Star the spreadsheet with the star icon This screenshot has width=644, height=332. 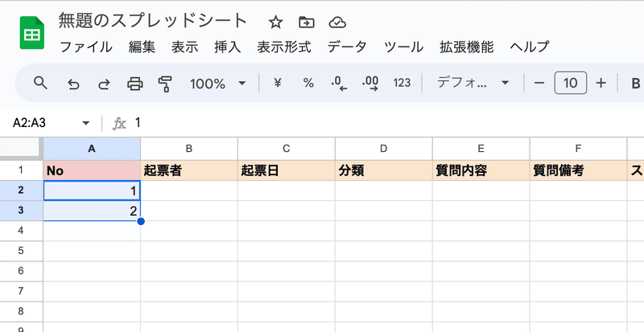tap(275, 23)
